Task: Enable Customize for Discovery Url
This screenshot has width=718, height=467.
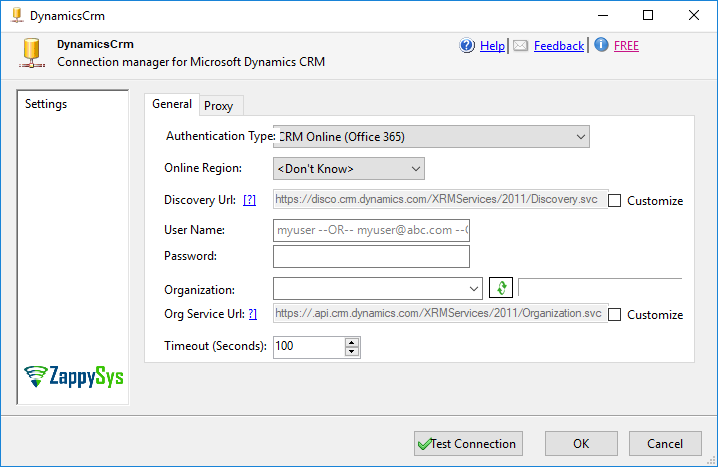Action: point(615,201)
